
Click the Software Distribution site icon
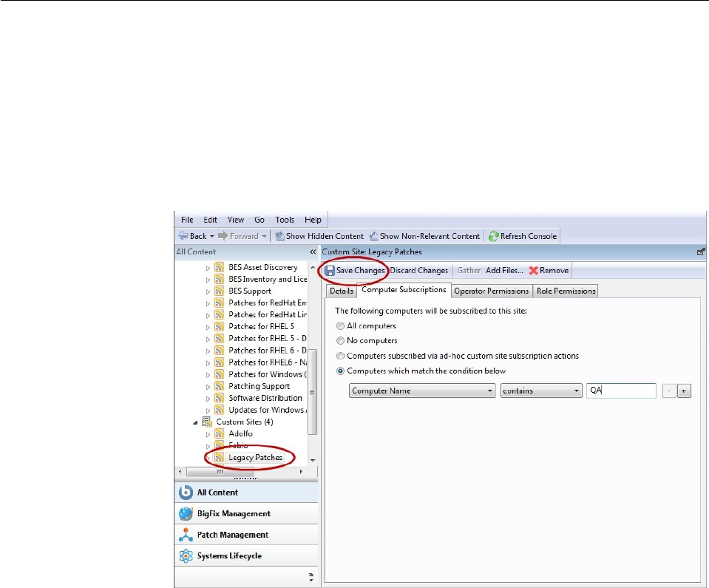(220, 398)
